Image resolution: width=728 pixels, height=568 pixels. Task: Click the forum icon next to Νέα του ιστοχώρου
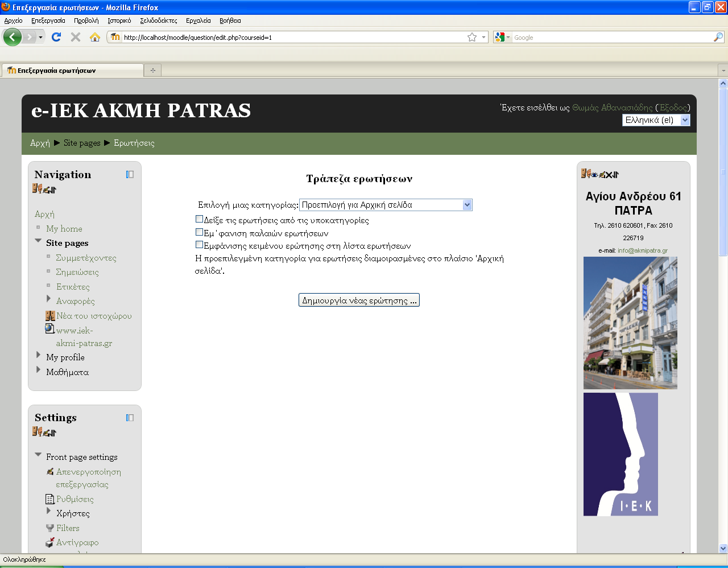coord(50,316)
